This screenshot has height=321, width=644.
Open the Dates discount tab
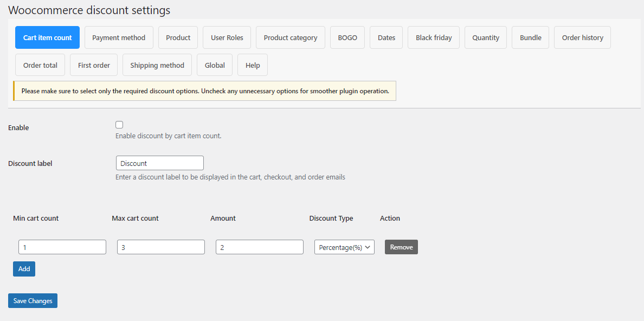[x=386, y=37]
